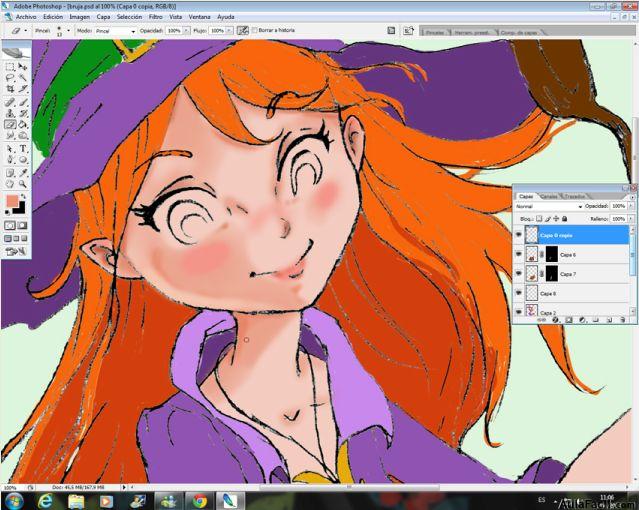Viewport: 639px width, 510px height.
Task: Select the Dodge tool
Action: (23, 136)
